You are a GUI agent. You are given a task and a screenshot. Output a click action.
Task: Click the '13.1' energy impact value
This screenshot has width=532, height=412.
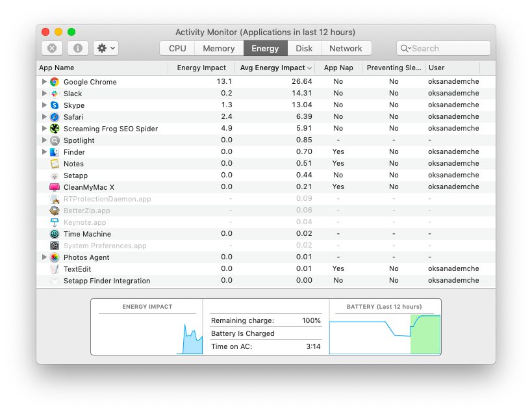pyautogui.click(x=224, y=81)
